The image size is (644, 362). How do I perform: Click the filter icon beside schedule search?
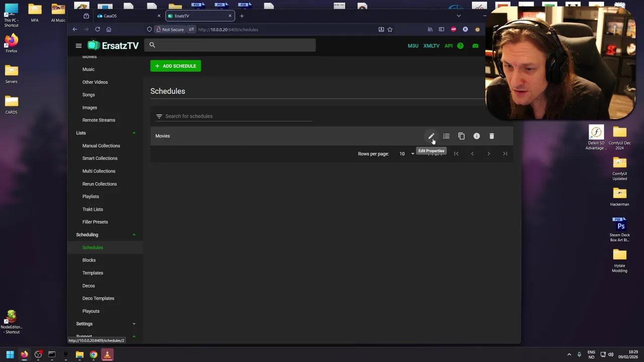point(159,116)
